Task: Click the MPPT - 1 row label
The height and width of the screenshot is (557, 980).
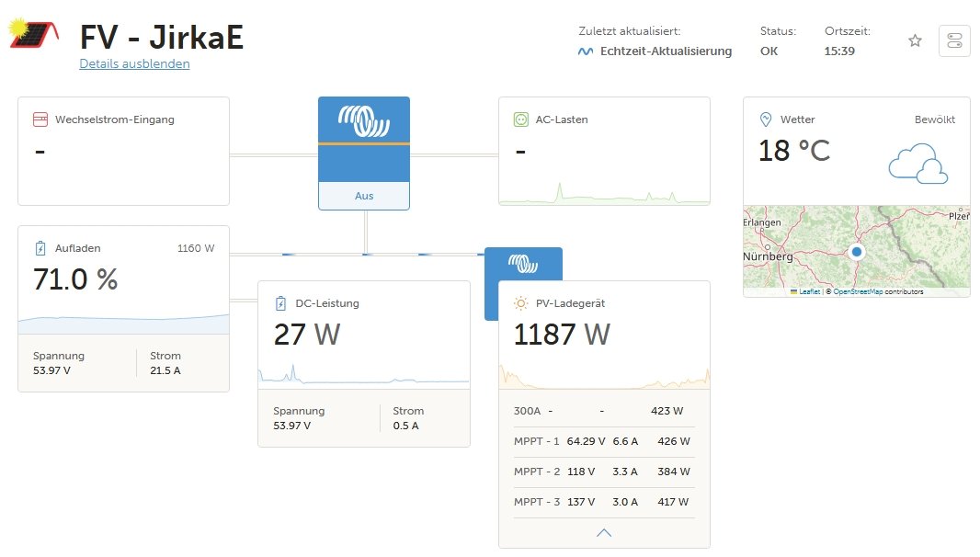Action: click(536, 441)
